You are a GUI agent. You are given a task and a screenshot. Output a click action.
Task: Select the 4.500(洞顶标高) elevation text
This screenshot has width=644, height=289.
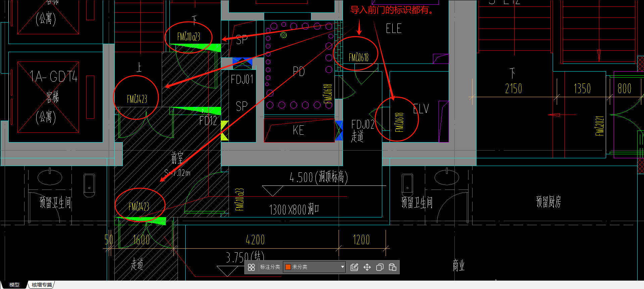pyautogui.click(x=319, y=177)
